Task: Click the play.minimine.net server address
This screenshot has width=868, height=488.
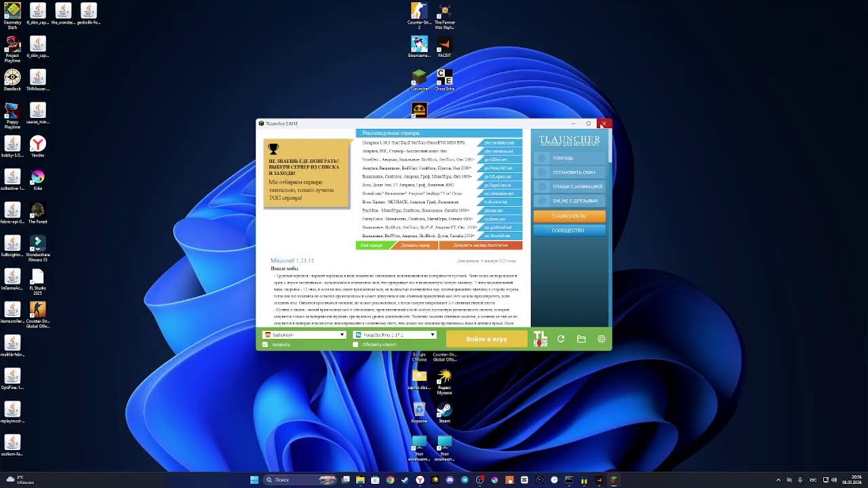Action: tap(499, 151)
